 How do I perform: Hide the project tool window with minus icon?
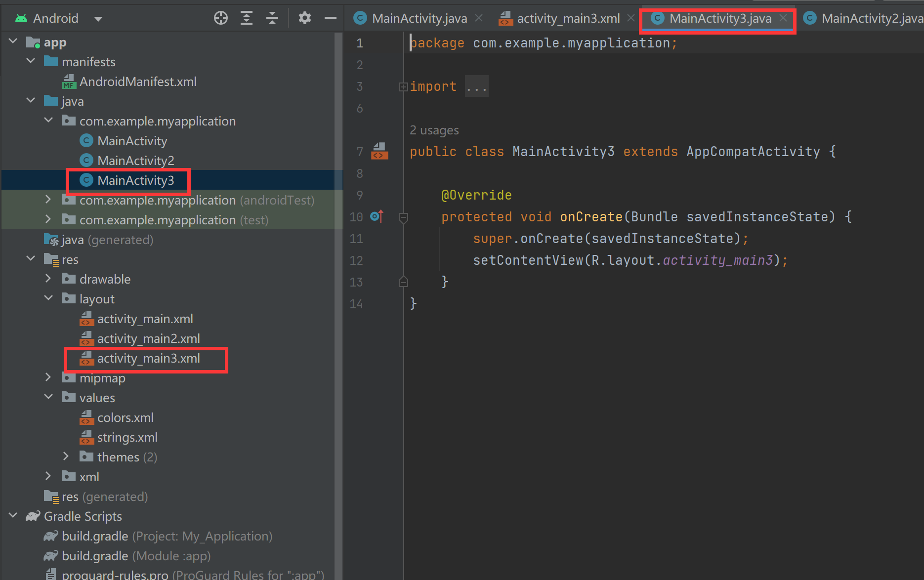pyautogui.click(x=331, y=18)
